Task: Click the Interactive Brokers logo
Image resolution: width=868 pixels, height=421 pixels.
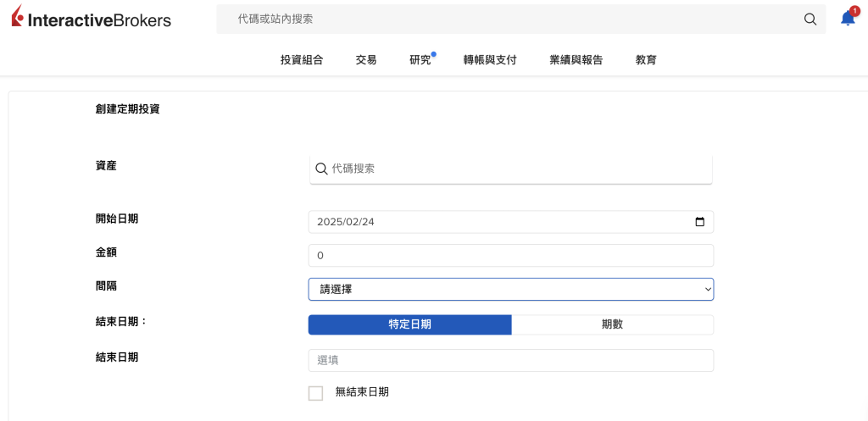Action: click(x=91, y=19)
